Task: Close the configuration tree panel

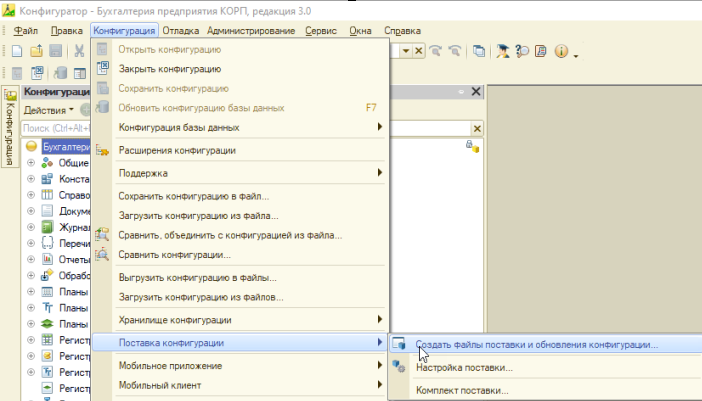Action: 476,92
